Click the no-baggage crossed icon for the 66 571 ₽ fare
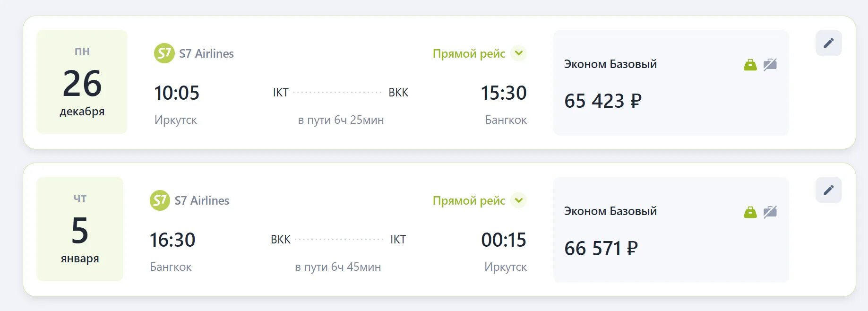This screenshot has width=868, height=311. coord(770,212)
